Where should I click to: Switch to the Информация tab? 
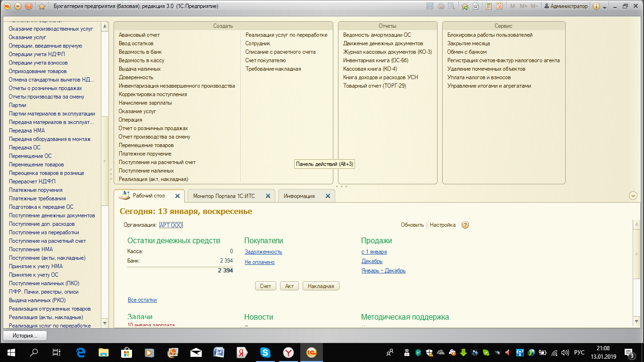tap(299, 196)
